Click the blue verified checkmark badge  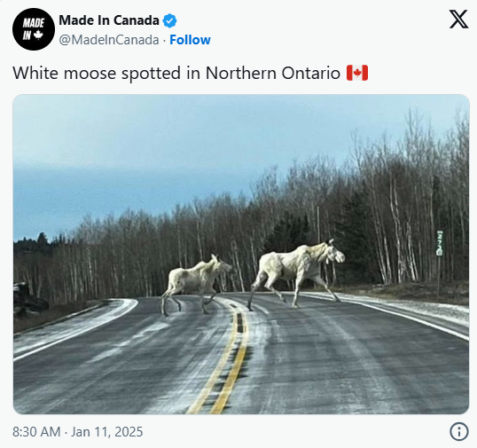click(169, 20)
